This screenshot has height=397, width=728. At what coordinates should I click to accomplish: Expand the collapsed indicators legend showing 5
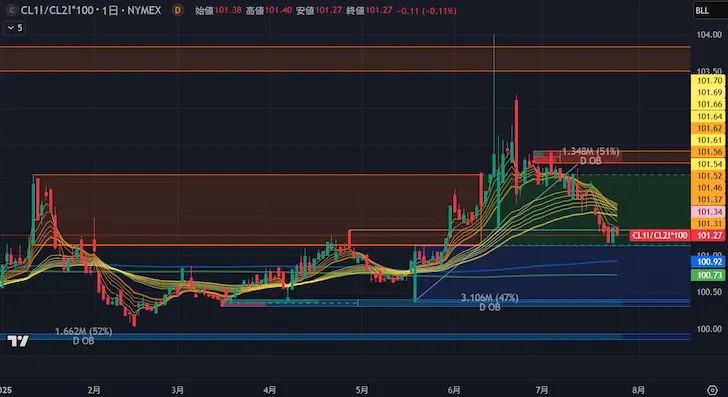point(14,28)
